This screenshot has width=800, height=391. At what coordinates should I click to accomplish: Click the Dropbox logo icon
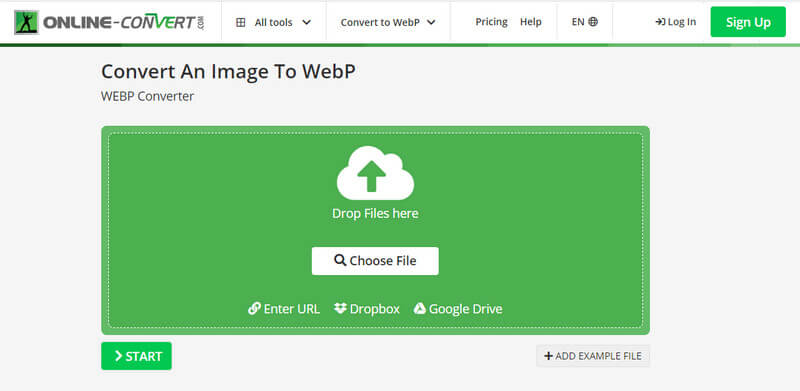[340, 308]
